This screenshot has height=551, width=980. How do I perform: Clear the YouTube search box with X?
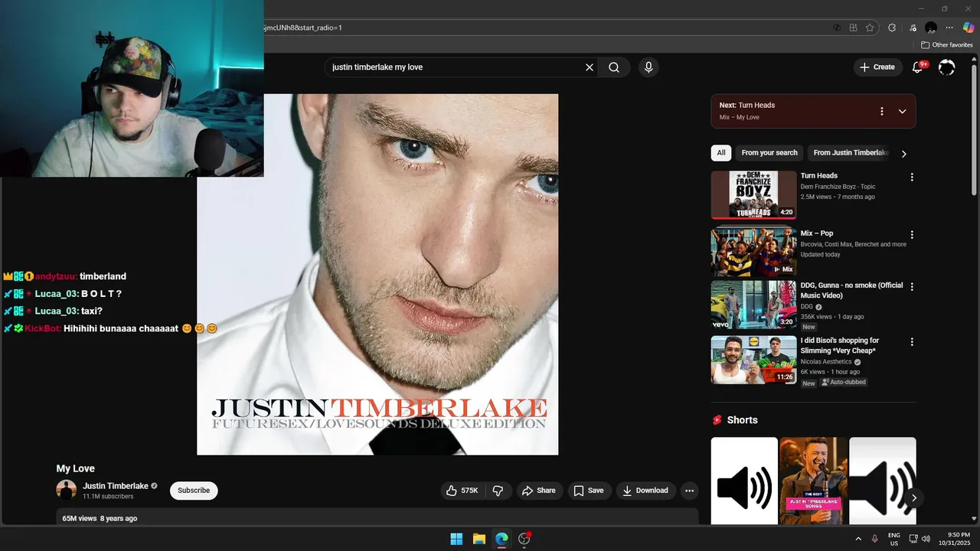point(590,67)
